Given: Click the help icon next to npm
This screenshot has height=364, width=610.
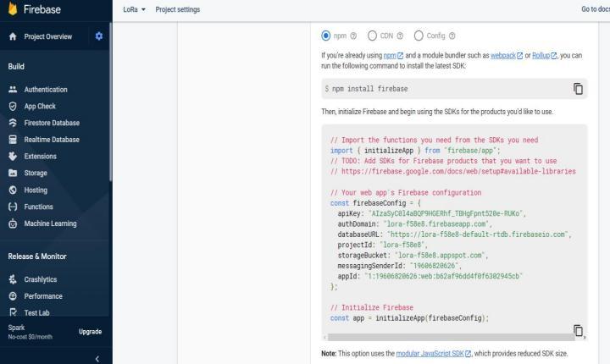Looking at the screenshot, I should tap(353, 36).
